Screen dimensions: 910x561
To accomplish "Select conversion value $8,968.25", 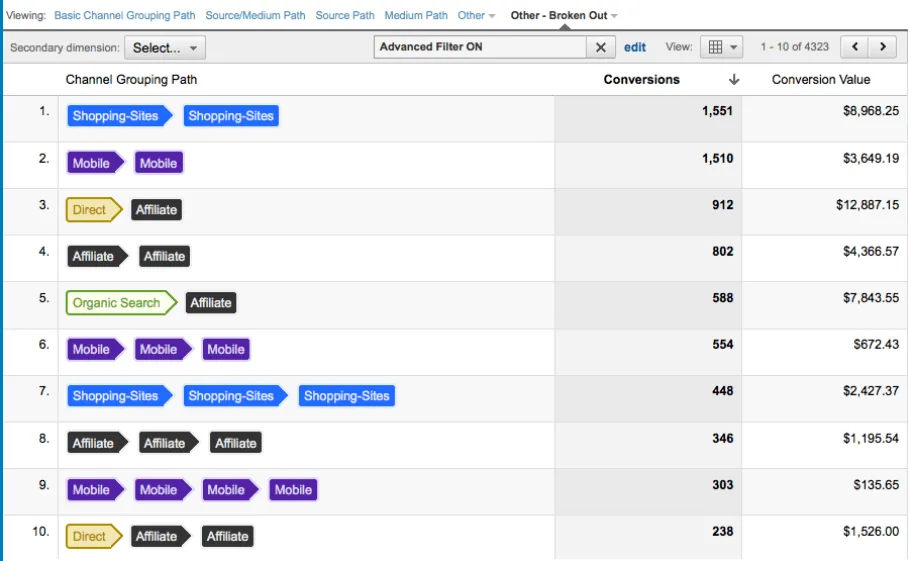I will [871, 111].
